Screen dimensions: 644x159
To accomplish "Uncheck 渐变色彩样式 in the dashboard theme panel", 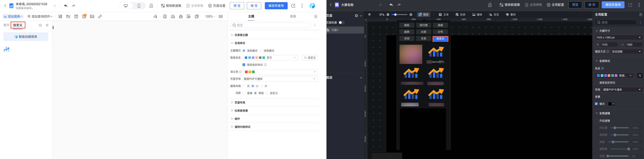I will coord(244,65).
